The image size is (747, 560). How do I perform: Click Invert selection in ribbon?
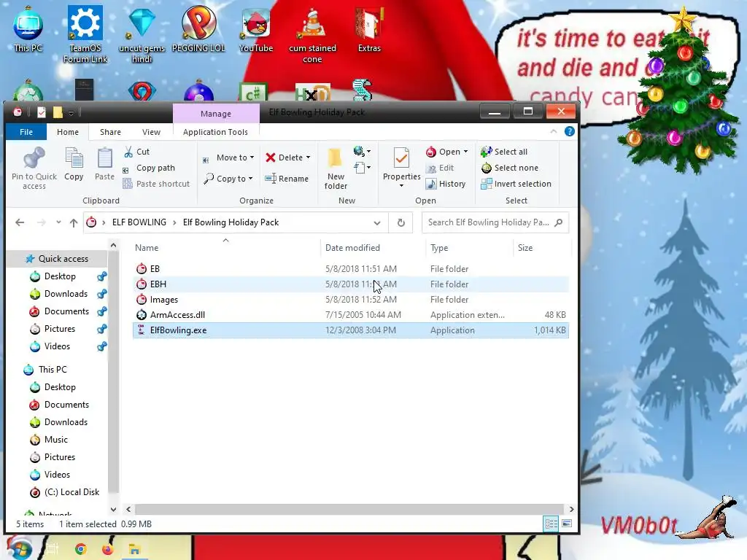point(516,184)
